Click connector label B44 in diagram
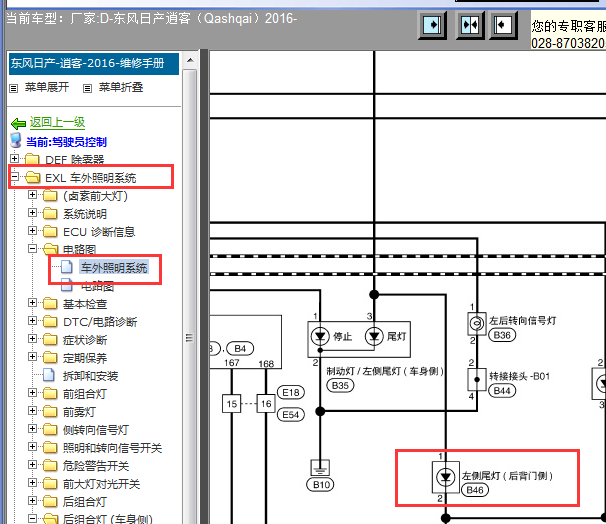Screen dimensions: 606x524 pyautogui.click(x=502, y=391)
